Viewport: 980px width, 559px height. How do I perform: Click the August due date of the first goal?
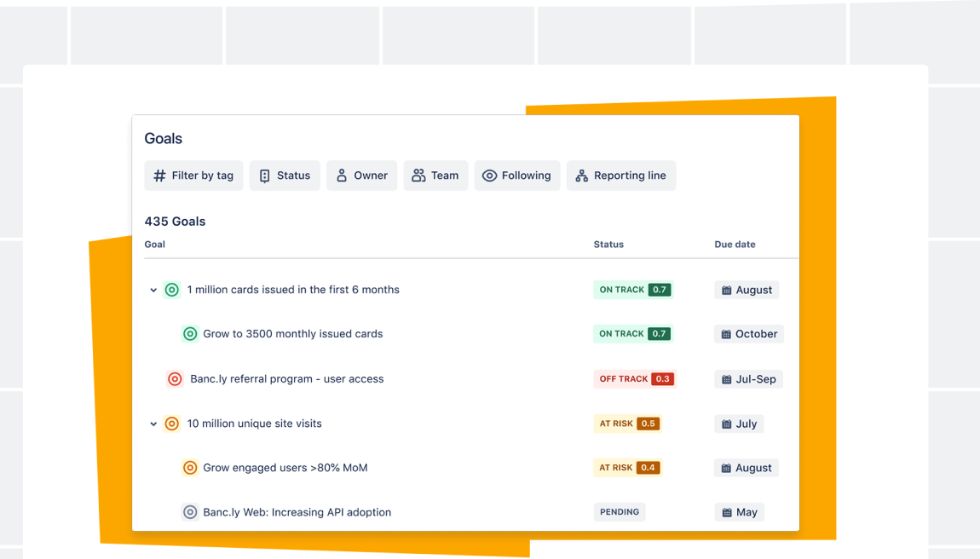tap(747, 290)
